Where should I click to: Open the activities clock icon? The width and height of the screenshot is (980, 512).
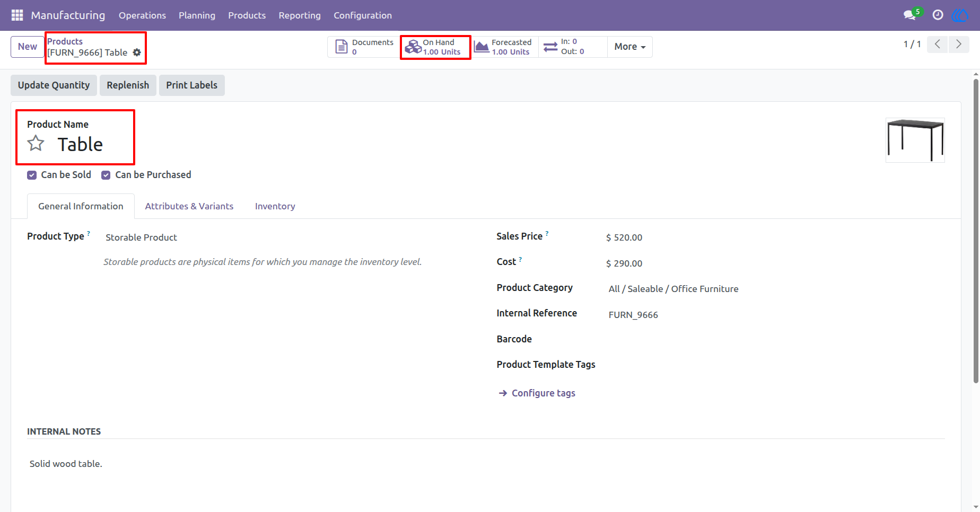938,15
